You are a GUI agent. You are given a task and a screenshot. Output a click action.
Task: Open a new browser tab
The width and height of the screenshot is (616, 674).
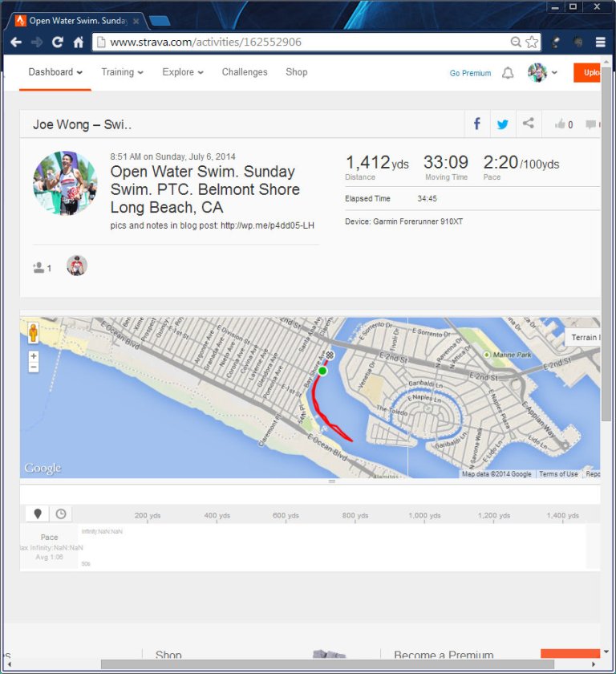pos(160,21)
